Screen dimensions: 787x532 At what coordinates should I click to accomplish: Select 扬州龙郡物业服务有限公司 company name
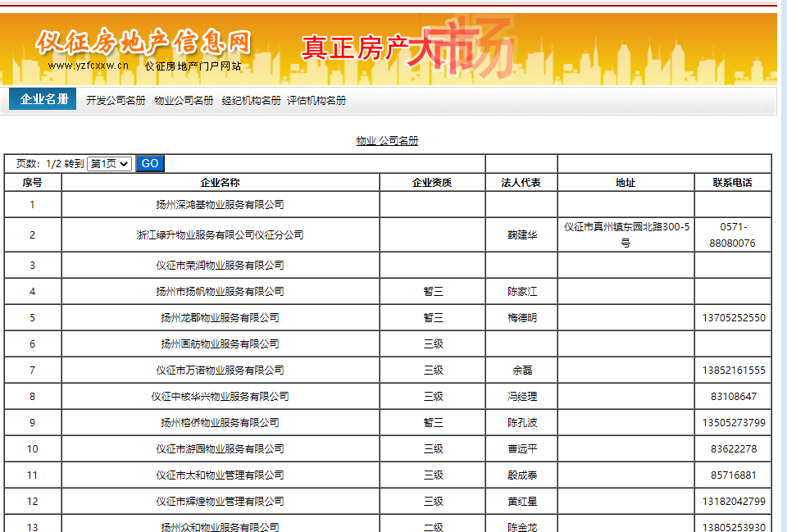tap(220, 318)
